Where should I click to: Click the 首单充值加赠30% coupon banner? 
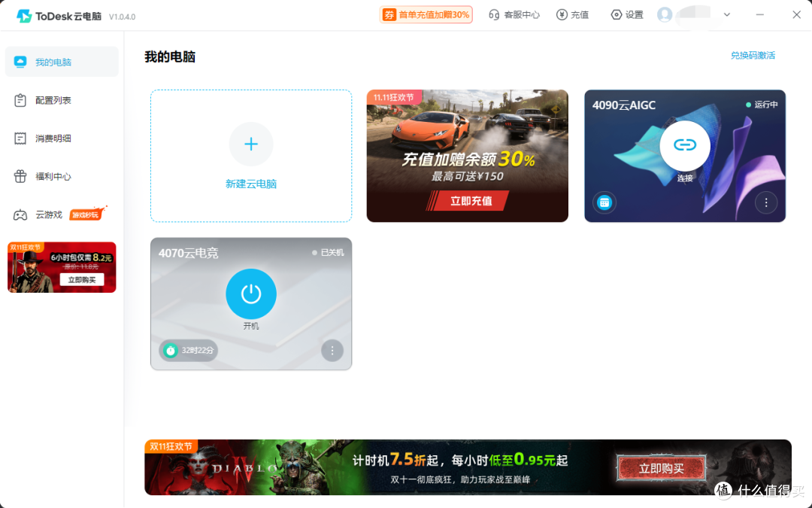[426, 14]
